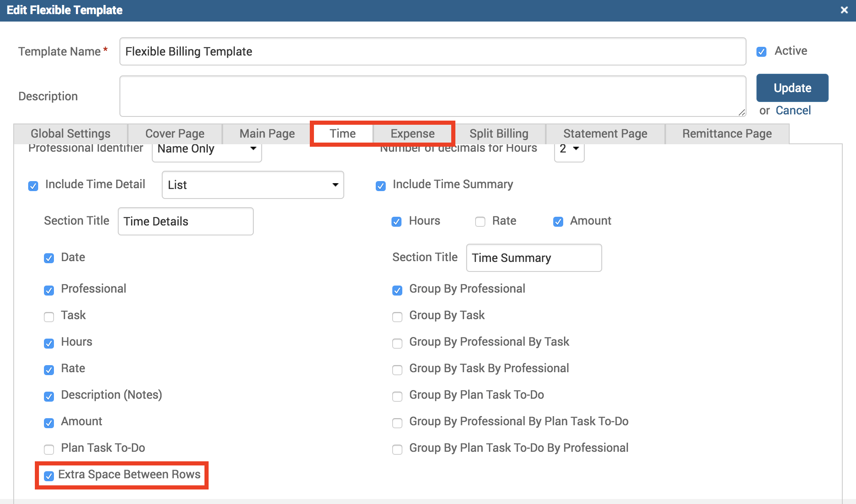Uncheck Include Time Summary
This screenshot has height=504, width=856.
(x=381, y=186)
